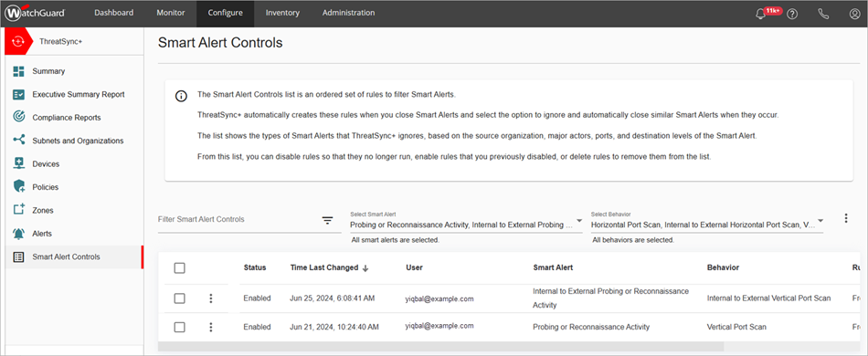Screen dimensions: 868x356
Task: Open the help question mark icon
Action: pyautogui.click(x=792, y=14)
